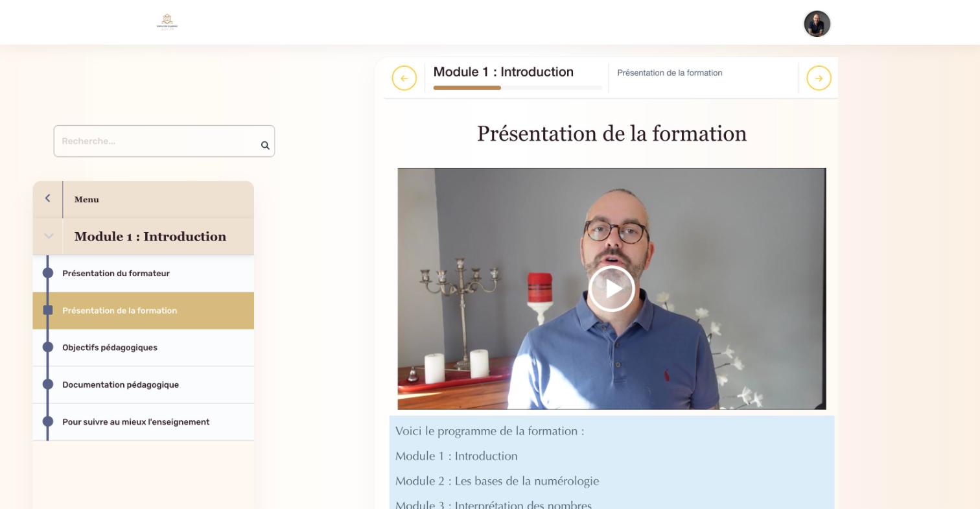Select the Présentation de la formation lesson
The height and width of the screenshot is (509, 980).
coord(143,311)
